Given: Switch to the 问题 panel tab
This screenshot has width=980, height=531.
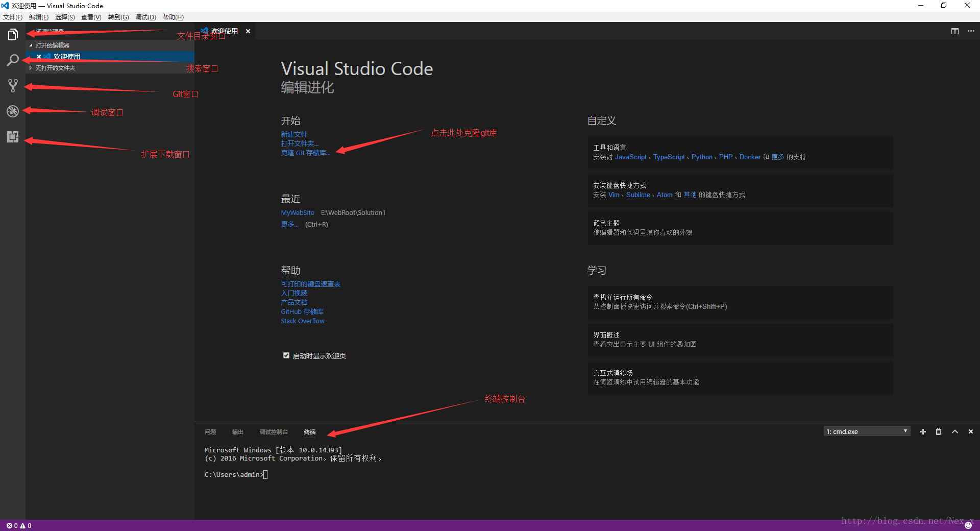Looking at the screenshot, I should [x=210, y=432].
